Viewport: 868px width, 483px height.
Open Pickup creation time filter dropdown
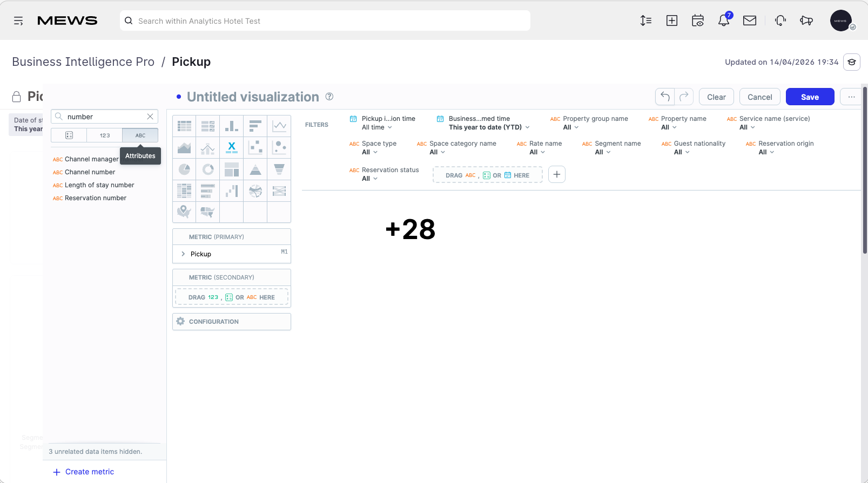(382, 123)
